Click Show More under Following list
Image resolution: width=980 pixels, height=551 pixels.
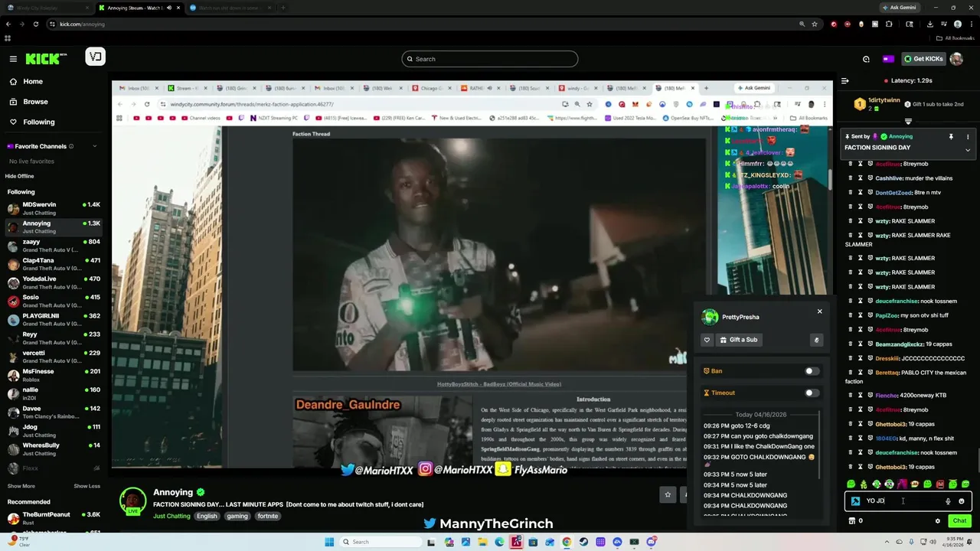(x=21, y=486)
